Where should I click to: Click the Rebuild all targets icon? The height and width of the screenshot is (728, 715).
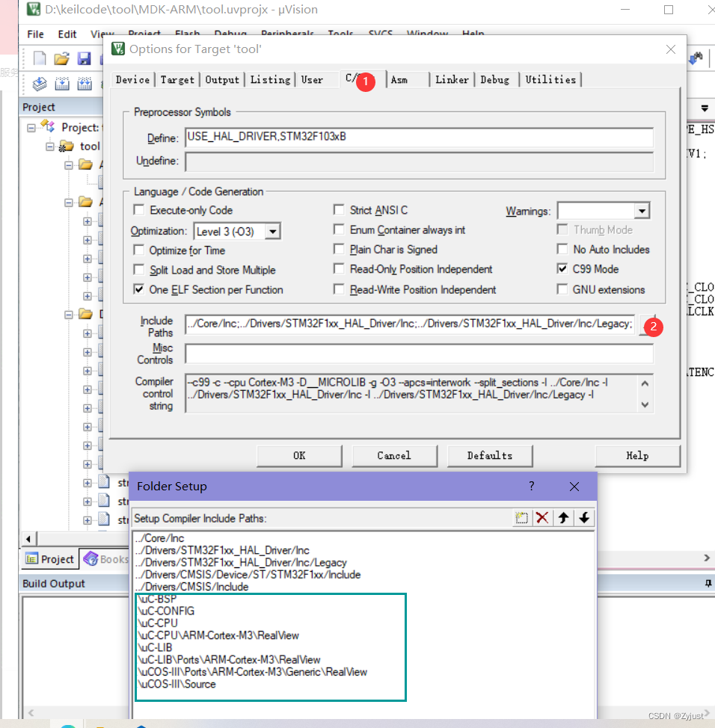click(x=85, y=84)
